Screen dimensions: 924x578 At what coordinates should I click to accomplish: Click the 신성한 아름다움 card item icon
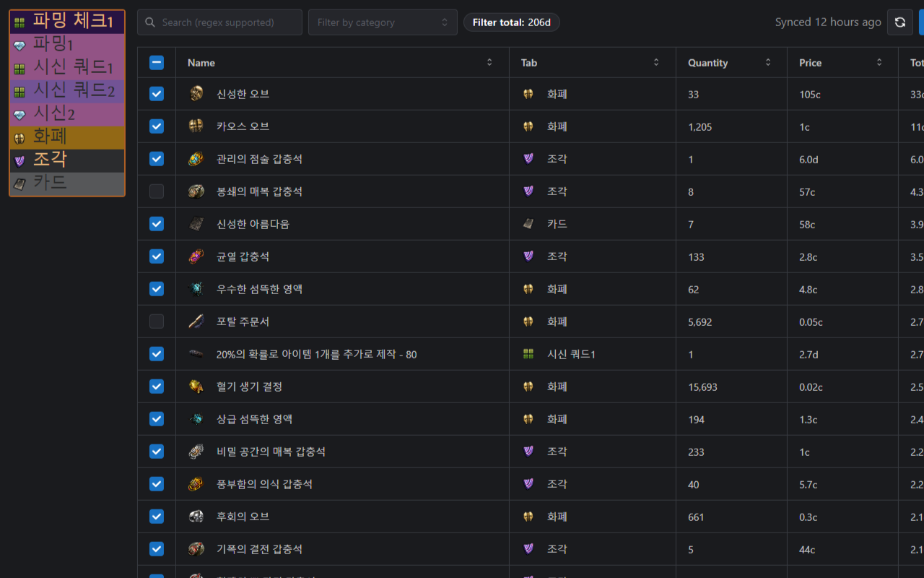click(196, 224)
